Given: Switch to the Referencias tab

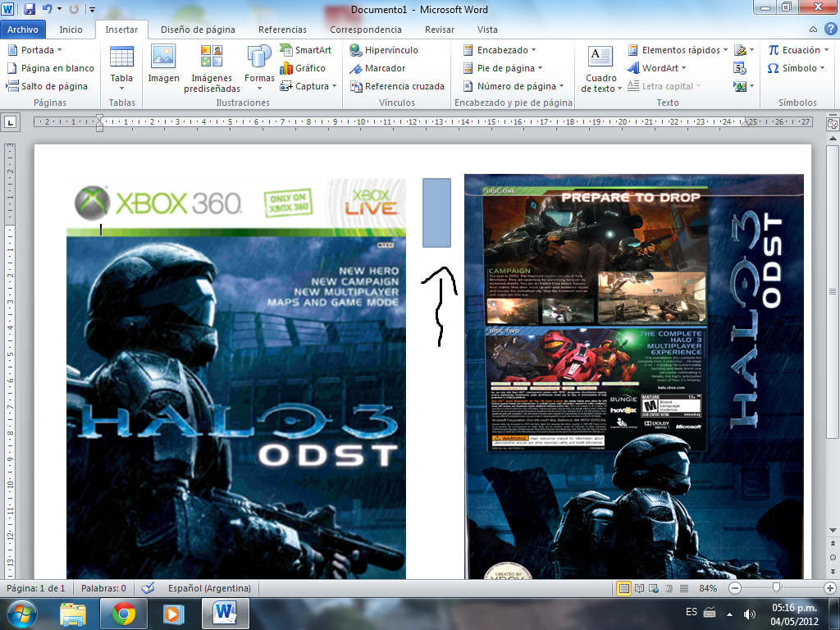Looking at the screenshot, I should coord(282,30).
